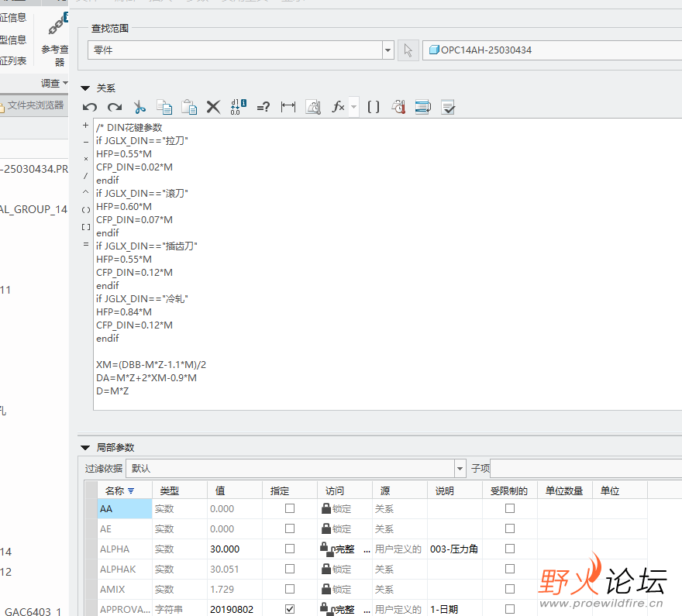The width and height of the screenshot is (682, 616).
Task: Set a parameter or dimension unit icon
Action: pos(313,106)
